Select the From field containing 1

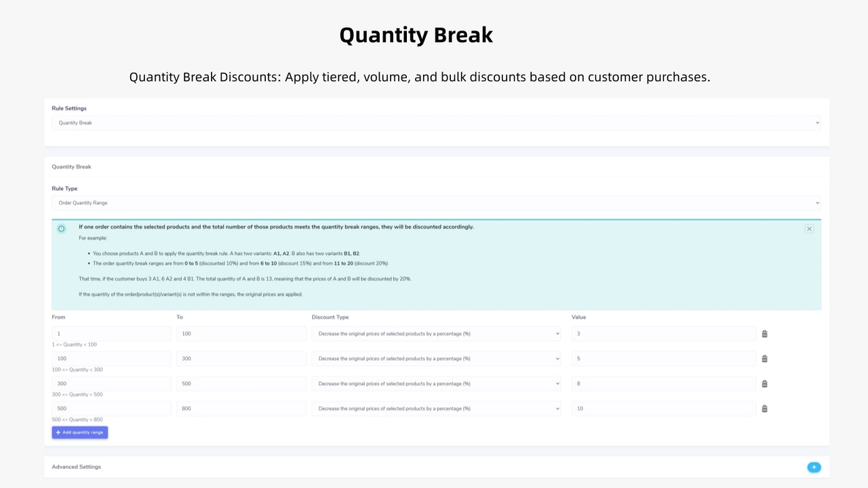tap(111, 333)
